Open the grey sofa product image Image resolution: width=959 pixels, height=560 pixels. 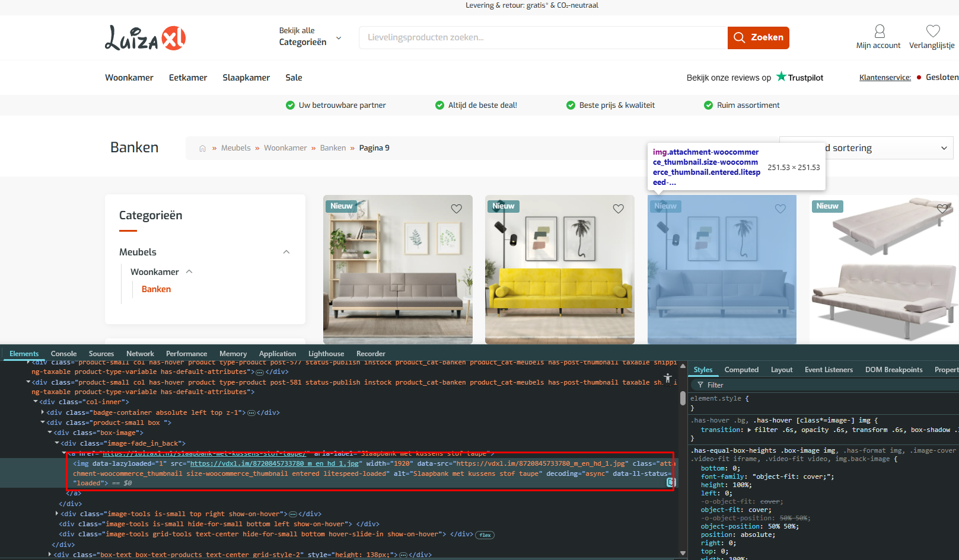tap(398, 270)
